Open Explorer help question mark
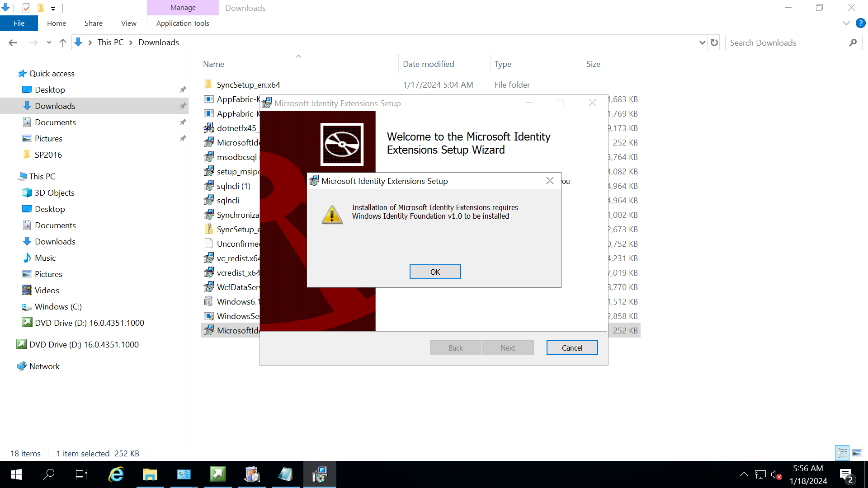This screenshot has height=488, width=868. tap(860, 23)
